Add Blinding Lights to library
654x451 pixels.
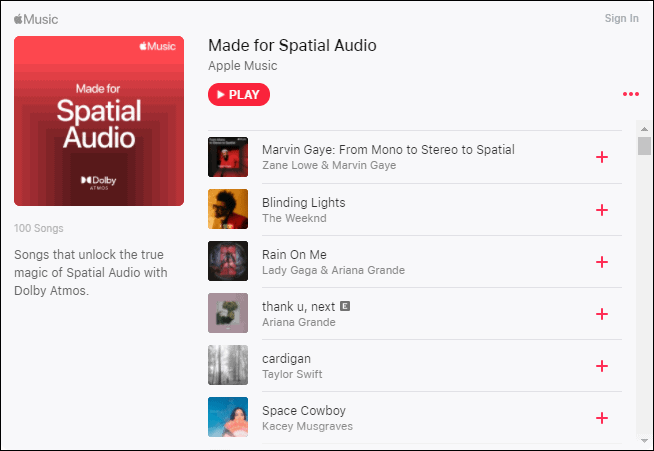tap(601, 210)
